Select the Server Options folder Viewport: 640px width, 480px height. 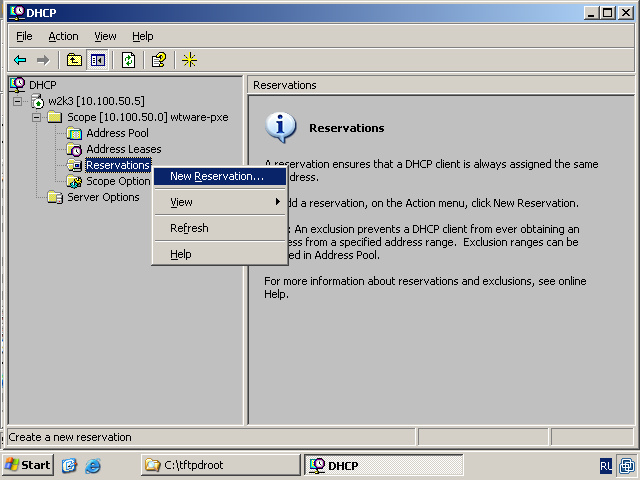click(x=102, y=197)
